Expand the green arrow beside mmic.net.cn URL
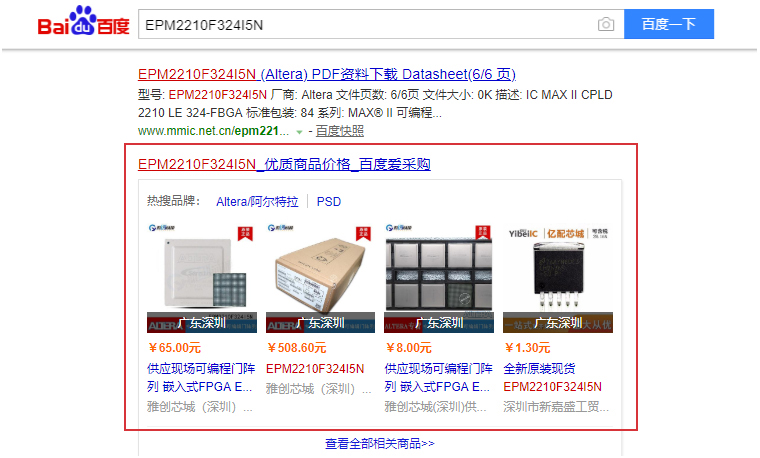Image resolution: width=760 pixels, height=458 pixels. (x=299, y=132)
